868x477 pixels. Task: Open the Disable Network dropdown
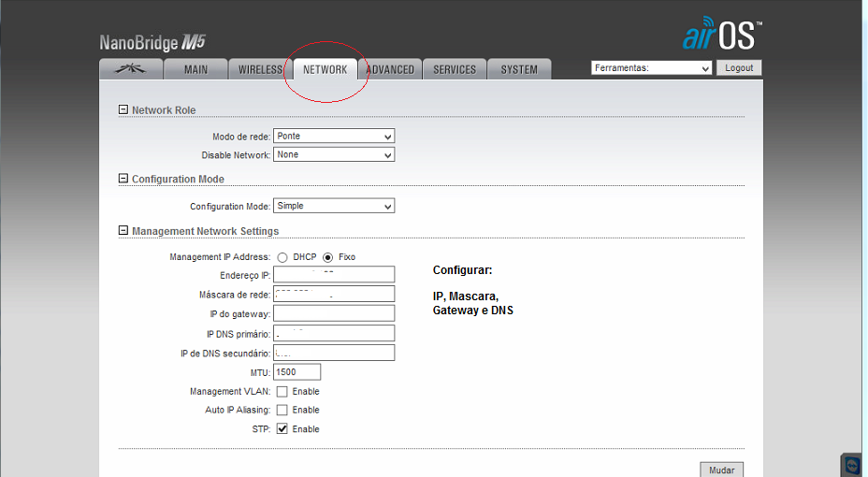[x=334, y=154]
